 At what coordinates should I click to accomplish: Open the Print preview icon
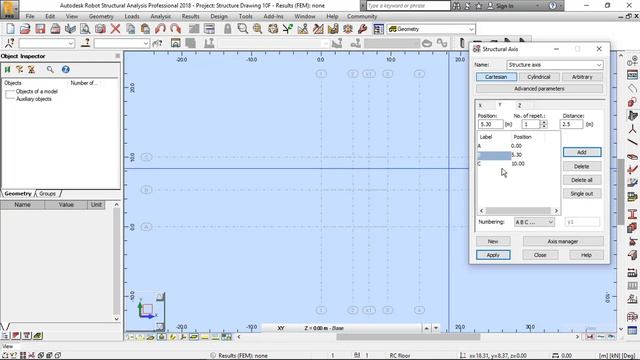coord(85,29)
